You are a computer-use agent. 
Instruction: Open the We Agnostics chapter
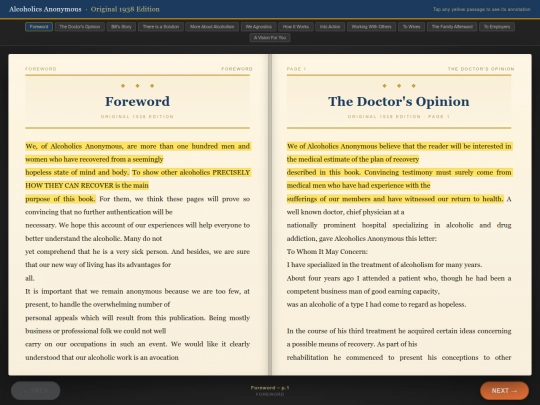[x=259, y=27]
